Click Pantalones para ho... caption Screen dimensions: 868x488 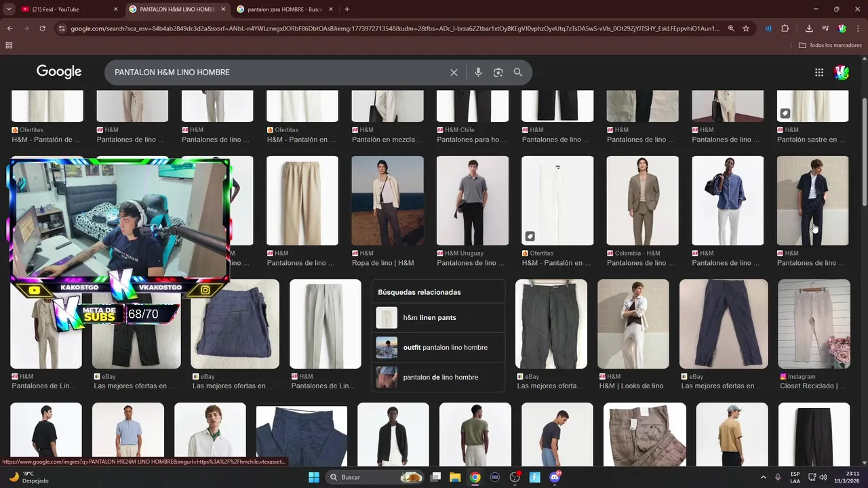[471, 140]
